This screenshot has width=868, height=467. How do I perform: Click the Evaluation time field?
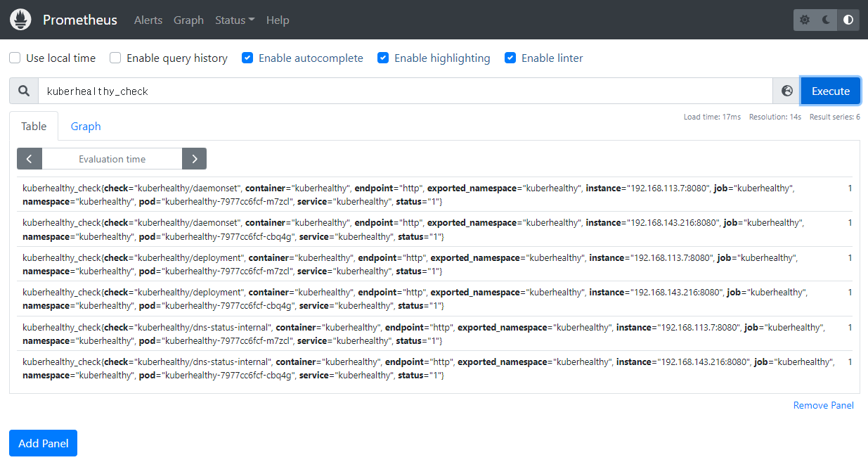[112, 159]
